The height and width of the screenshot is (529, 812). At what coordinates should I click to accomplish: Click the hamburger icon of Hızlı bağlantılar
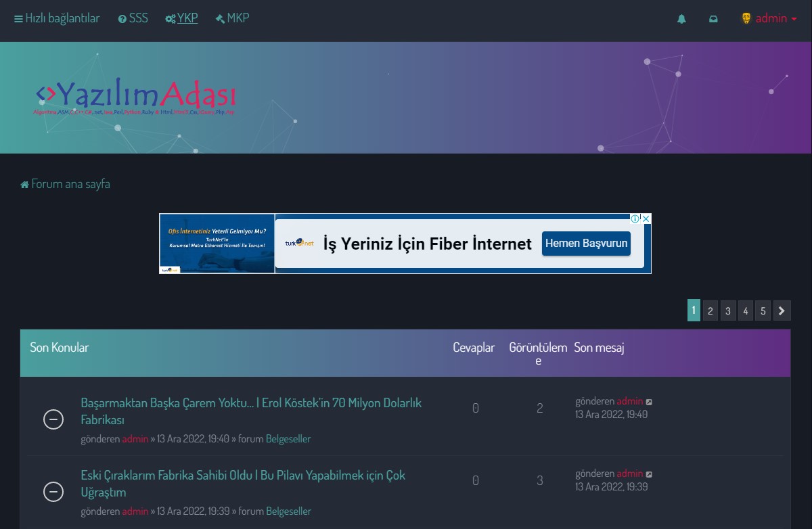coord(18,19)
